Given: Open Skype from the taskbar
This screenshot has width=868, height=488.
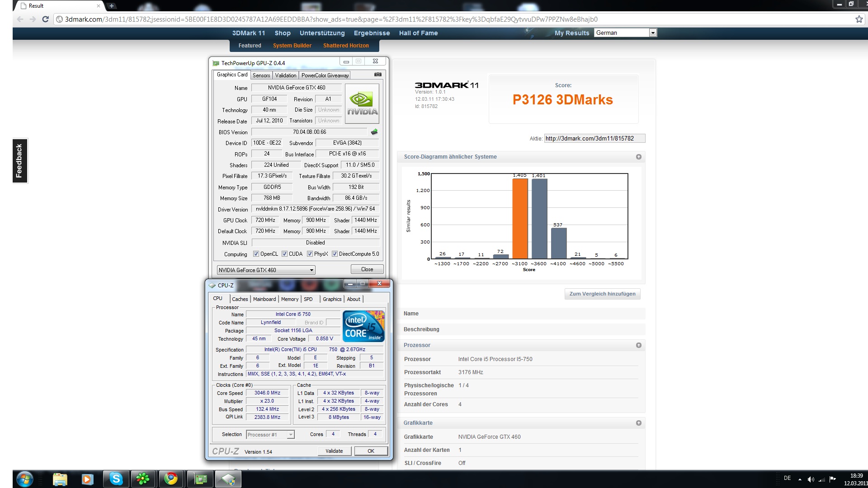Looking at the screenshot, I should pos(116,479).
